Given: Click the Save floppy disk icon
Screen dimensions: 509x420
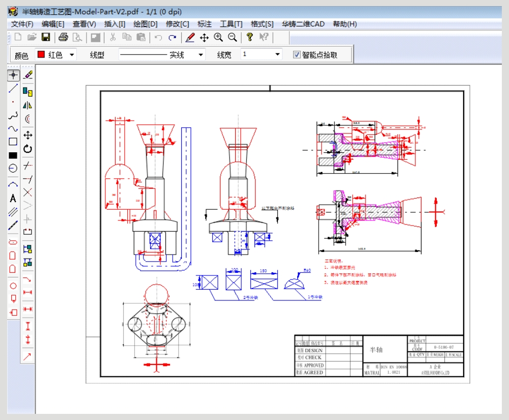Looking at the screenshot, I should 46,37.
